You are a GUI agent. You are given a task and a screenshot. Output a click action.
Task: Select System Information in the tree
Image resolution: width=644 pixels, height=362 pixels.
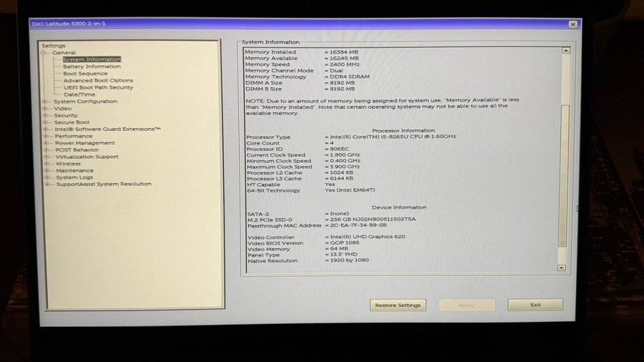(92, 59)
